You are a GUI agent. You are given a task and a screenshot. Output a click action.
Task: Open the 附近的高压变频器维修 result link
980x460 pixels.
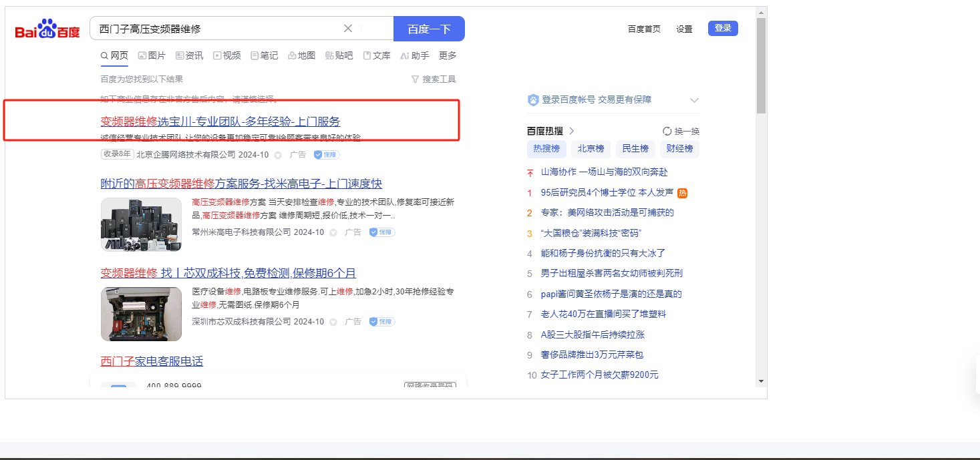[x=241, y=184]
